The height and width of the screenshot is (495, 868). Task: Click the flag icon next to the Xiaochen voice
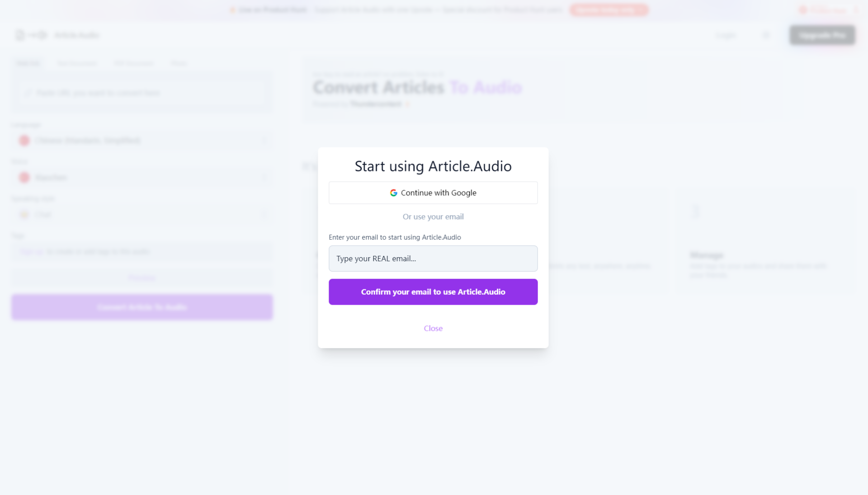(24, 178)
